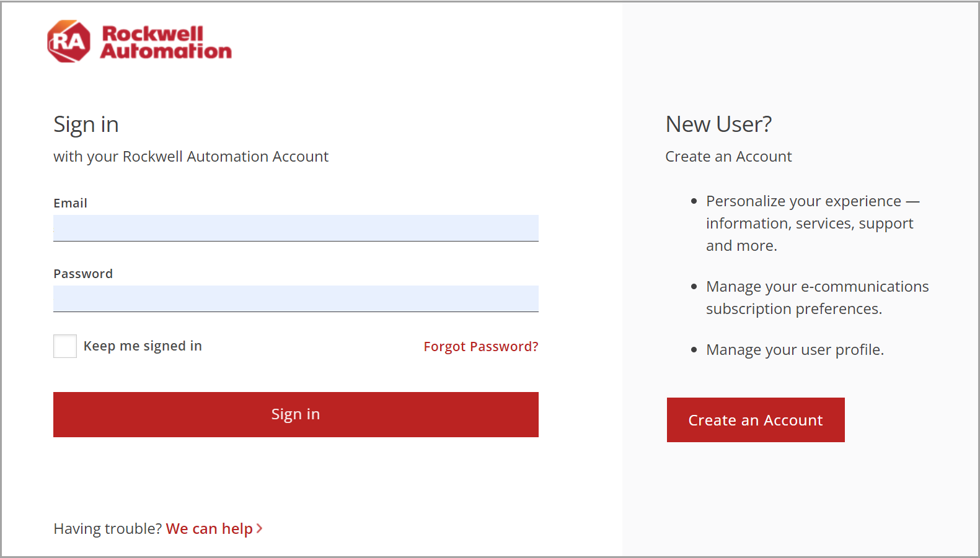The height and width of the screenshot is (558, 980).
Task: Click the chevron arrow after We can help
Action: click(x=260, y=528)
